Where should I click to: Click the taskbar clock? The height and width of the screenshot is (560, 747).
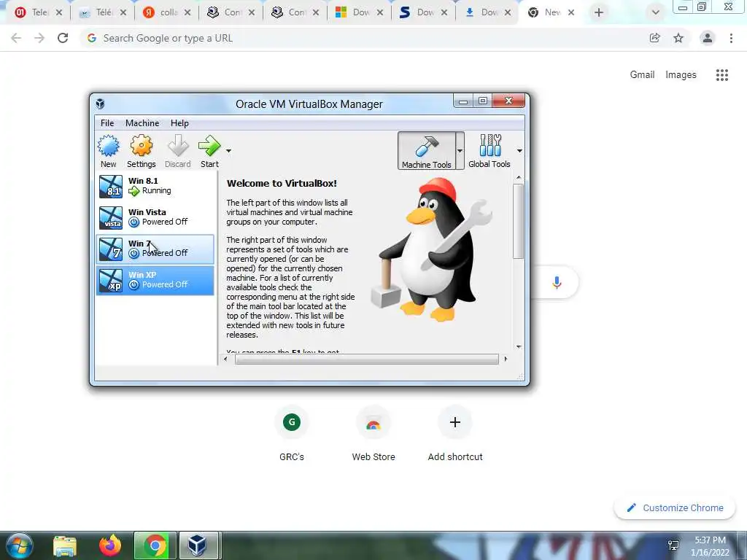[x=710, y=546]
